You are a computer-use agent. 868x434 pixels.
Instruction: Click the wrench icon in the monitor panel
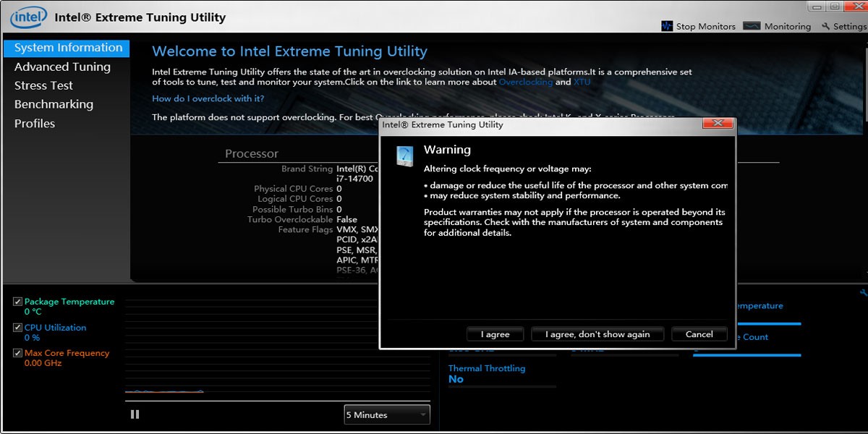(x=863, y=292)
